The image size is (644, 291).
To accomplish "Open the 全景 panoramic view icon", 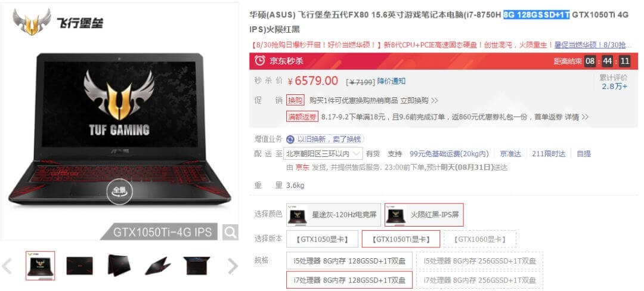I will 119,191.
